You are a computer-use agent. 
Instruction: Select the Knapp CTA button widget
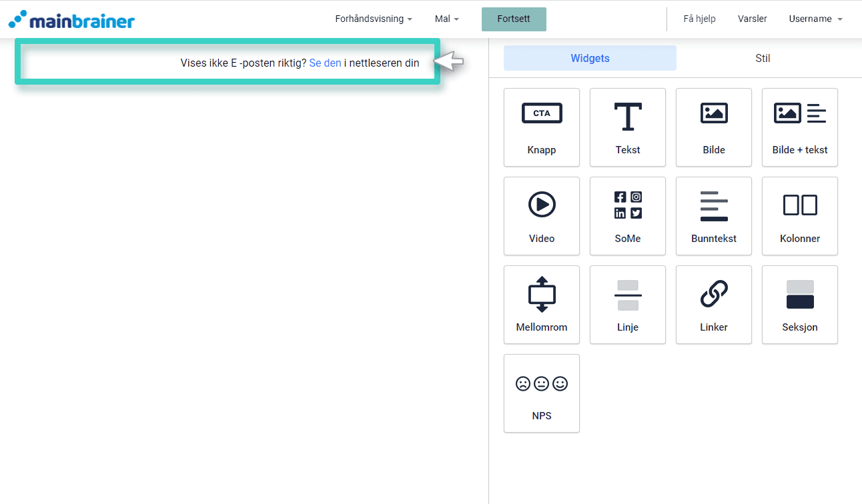[x=541, y=127]
